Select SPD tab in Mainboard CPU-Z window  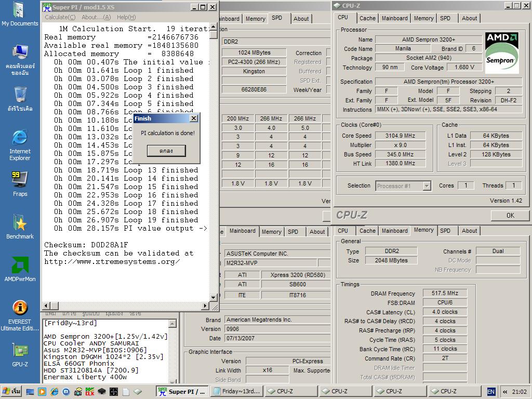click(x=293, y=232)
